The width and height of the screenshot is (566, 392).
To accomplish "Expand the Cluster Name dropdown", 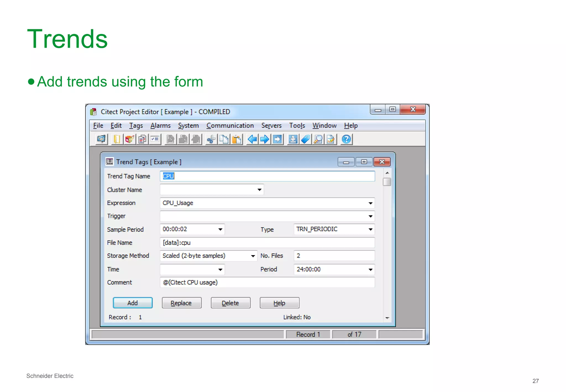I will [259, 190].
